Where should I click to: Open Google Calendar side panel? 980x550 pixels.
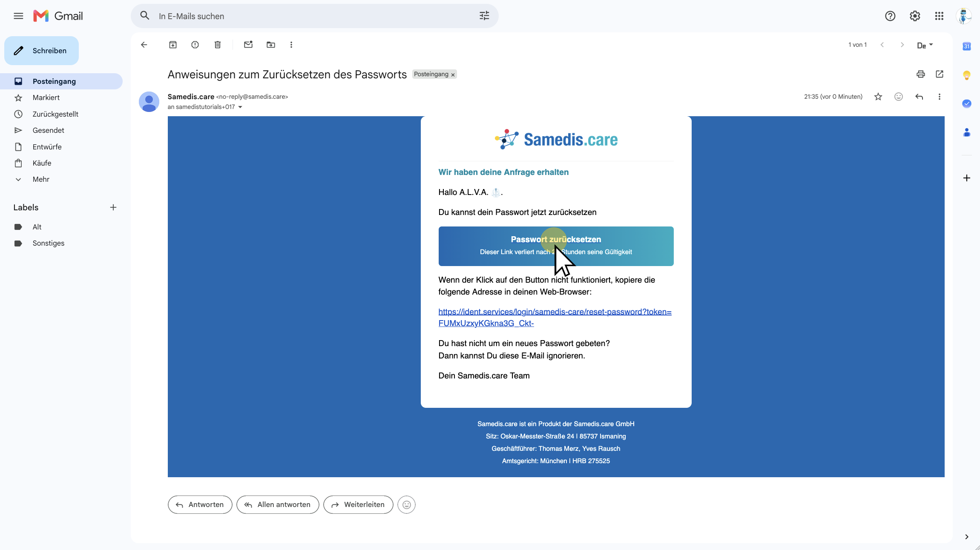click(x=967, y=46)
